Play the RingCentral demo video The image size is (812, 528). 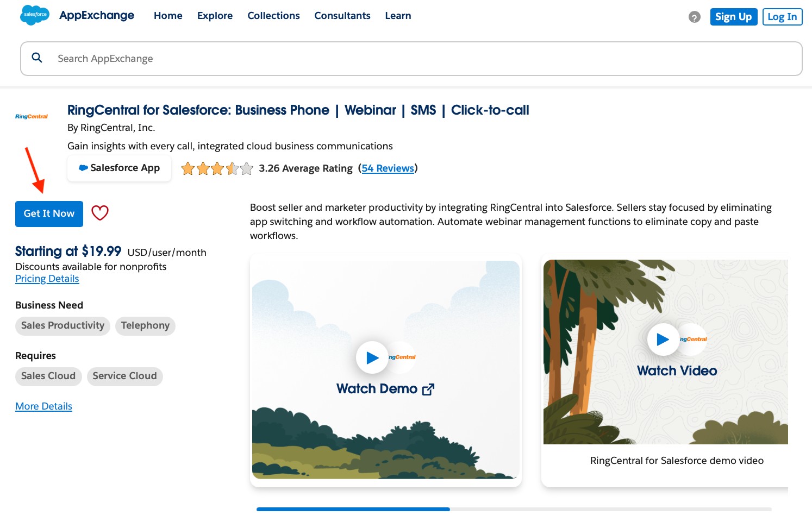[x=663, y=339]
